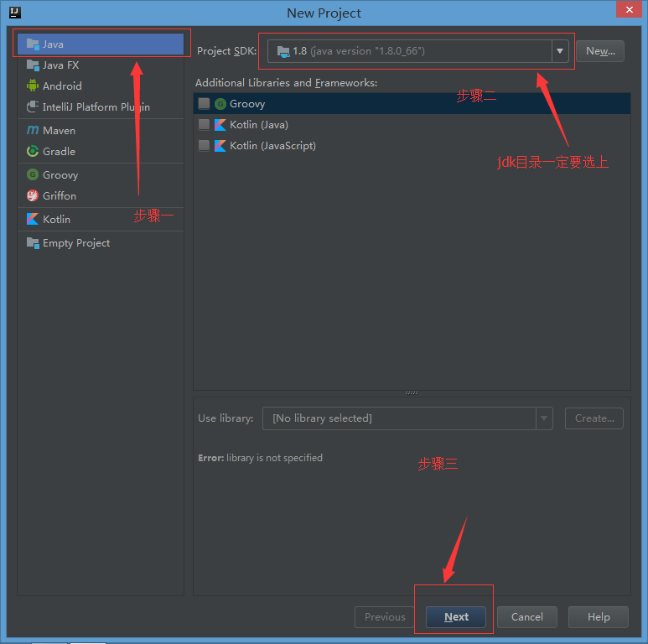This screenshot has height=644, width=648.
Task: Check the Kotlin (Java) library checkbox
Action: coord(204,125)
